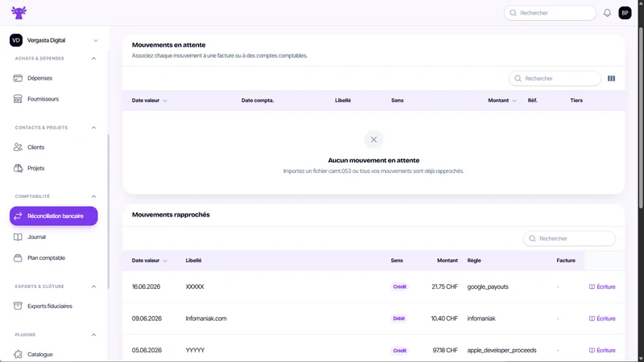644x362 pixels.
Task: Click the Tiers column header
Action: [x=576, y=100]
